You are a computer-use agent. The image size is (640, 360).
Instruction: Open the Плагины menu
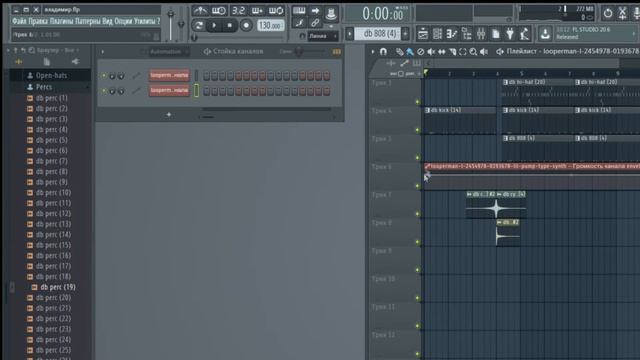(x=62, y=21)
